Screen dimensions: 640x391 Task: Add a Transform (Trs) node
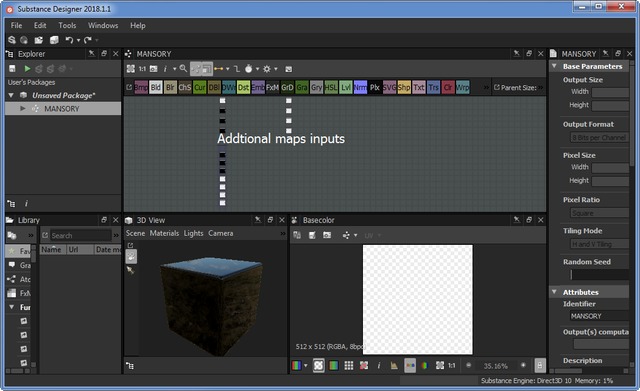[433, 87]
